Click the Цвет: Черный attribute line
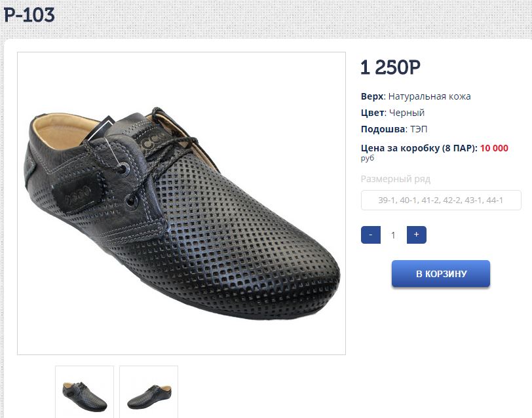 pyautogui.click(x=392, y=113)
